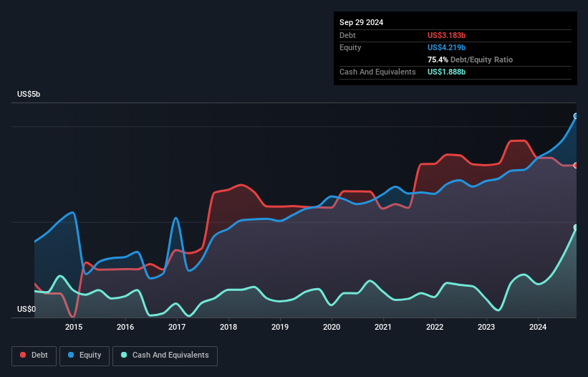Toggle the Debt series in legend
This screenshot has height=377, width=588.
point(34,355)
